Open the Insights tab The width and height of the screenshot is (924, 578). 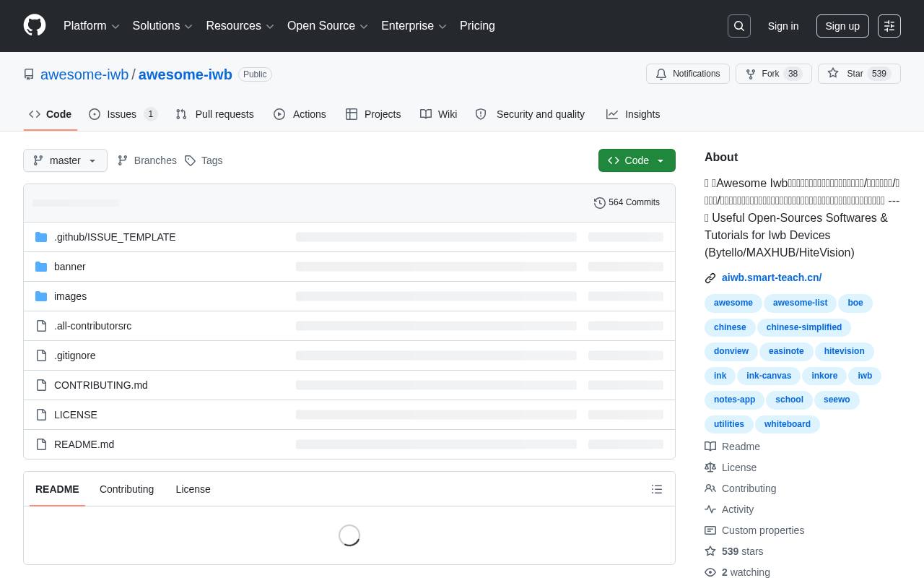point(633,114)
